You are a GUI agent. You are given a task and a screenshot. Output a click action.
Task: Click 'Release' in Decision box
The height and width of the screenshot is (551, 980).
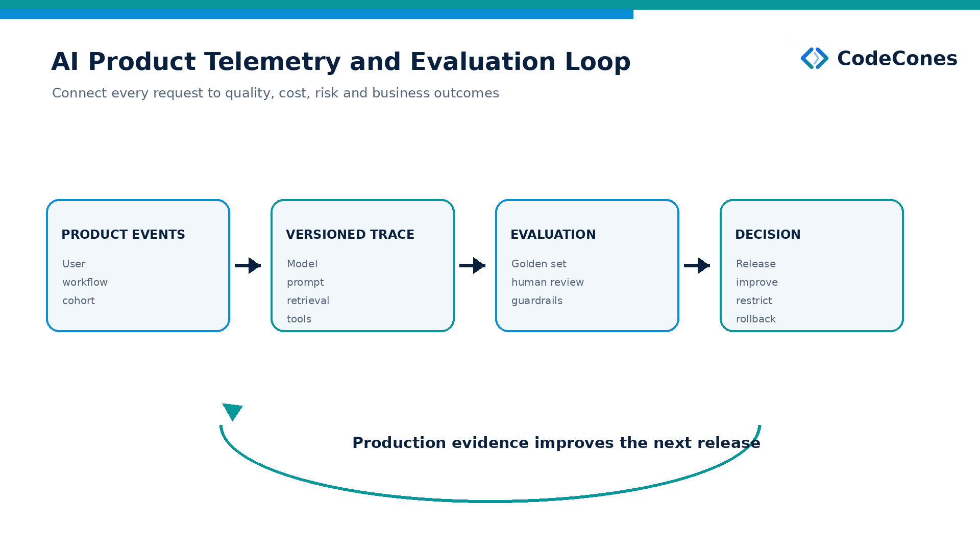756,264
